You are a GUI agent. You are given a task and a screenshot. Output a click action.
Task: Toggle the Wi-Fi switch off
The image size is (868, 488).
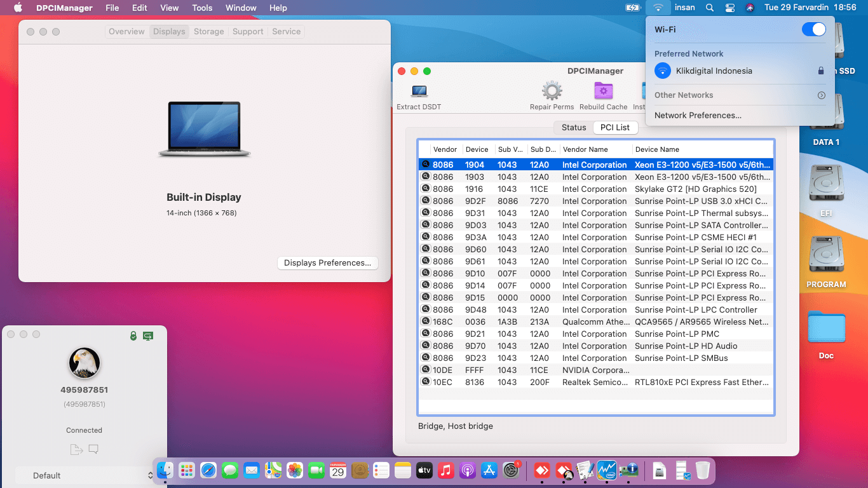tap(813, 29)
